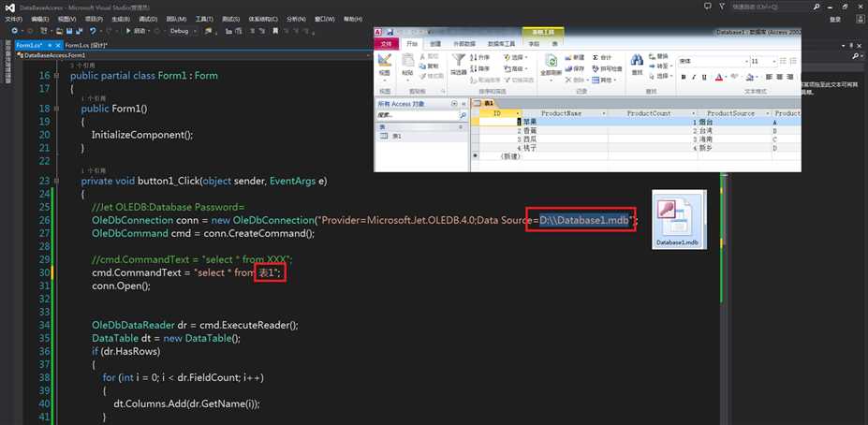Viewport: 868px width, 425px height.
Task: Toggle center text alignment in Access ribbon
Action: tap(780, 77)
